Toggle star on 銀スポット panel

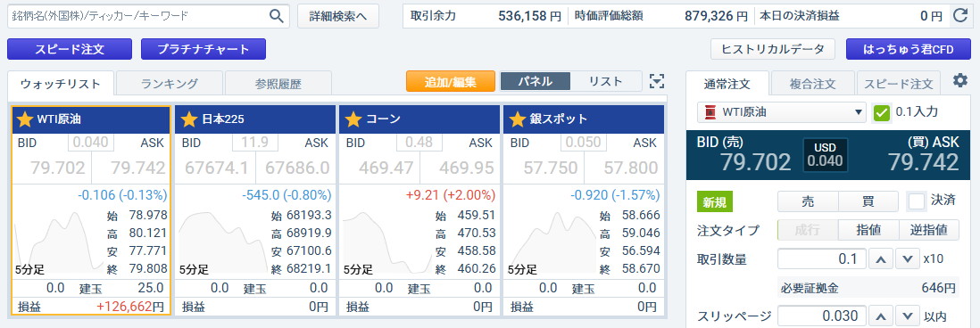518,119
